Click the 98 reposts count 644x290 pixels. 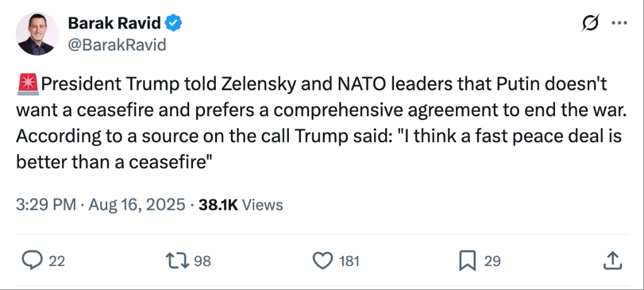[202, 260]
